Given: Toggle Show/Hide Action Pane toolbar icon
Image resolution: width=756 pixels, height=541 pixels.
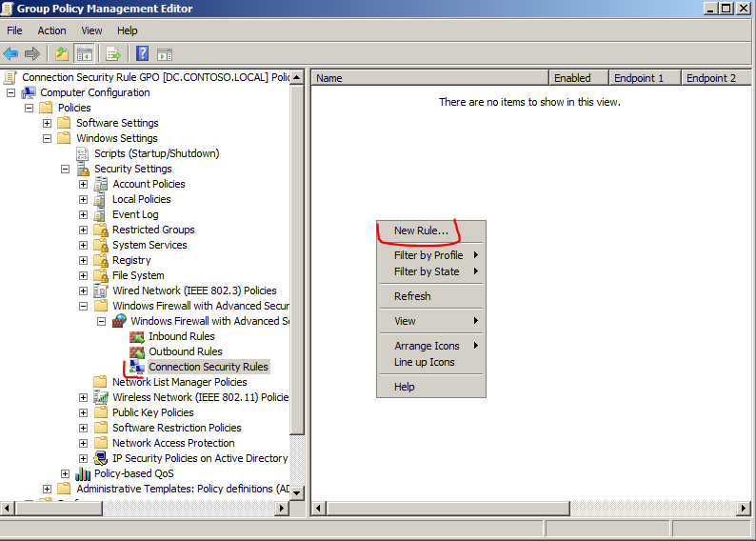Looking at the screenshot, I should click(x=165, y=54).
